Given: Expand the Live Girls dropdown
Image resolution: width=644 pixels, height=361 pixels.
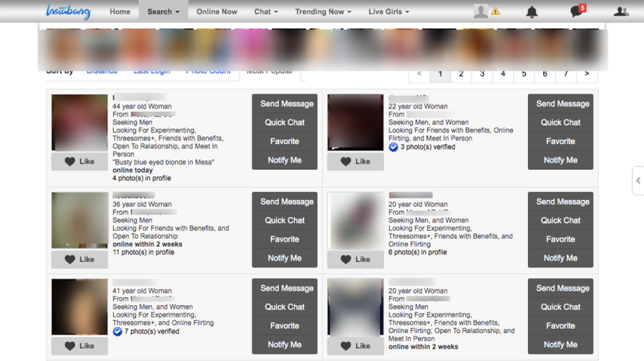Looking at the screenshot, I should click(x=389, y=11).
